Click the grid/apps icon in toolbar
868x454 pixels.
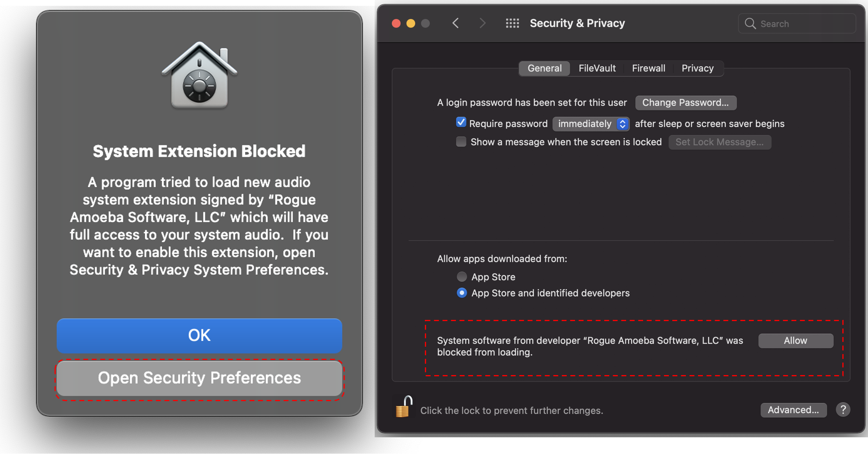[512, 23]
